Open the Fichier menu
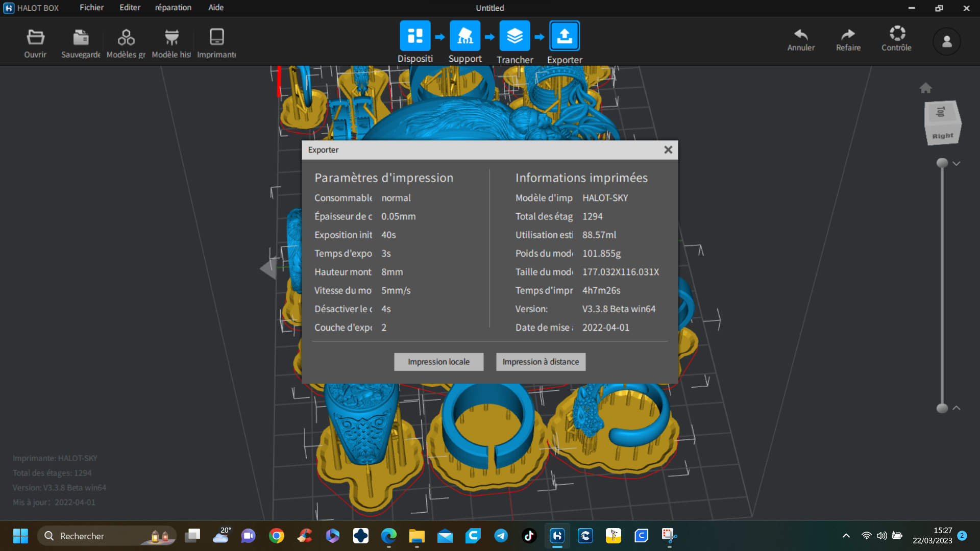Image resolution: width=980 pixels, height=551 pixels. tap(91, 8)
